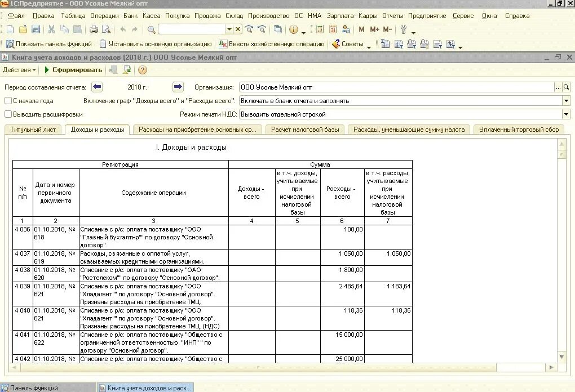Open the Зарплата menu
Image resolution: width=575 pixels, height=392 pixels.
click(340, 16)
